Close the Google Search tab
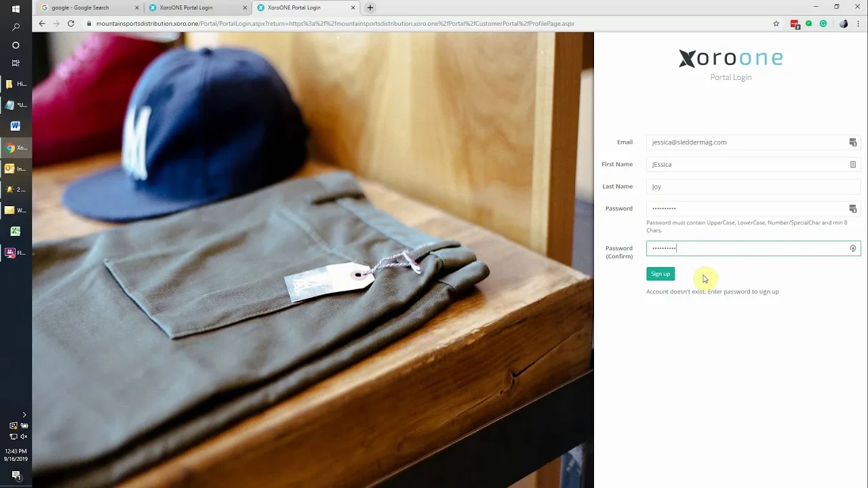This screenshot has width=868, height=488. [137, 7]
